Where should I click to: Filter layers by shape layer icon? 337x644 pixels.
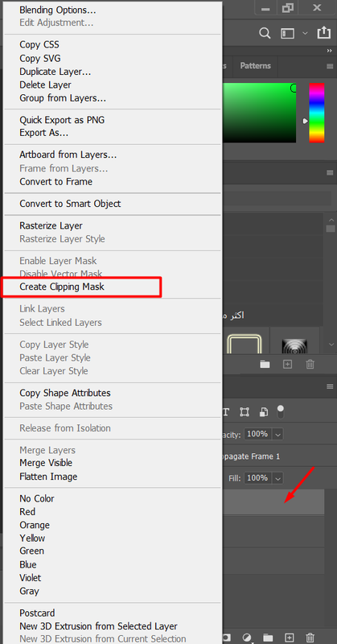(245, 411)
